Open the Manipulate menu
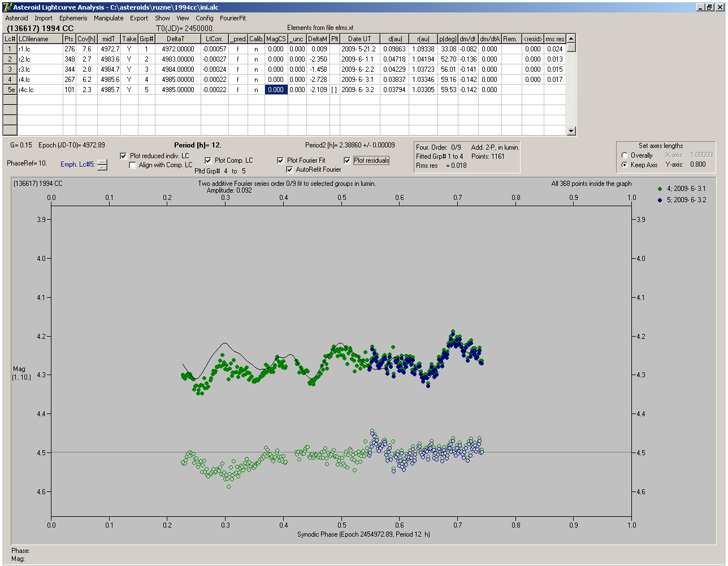The height and width of the screenshot is (566, 728). (x=109, y=18)
